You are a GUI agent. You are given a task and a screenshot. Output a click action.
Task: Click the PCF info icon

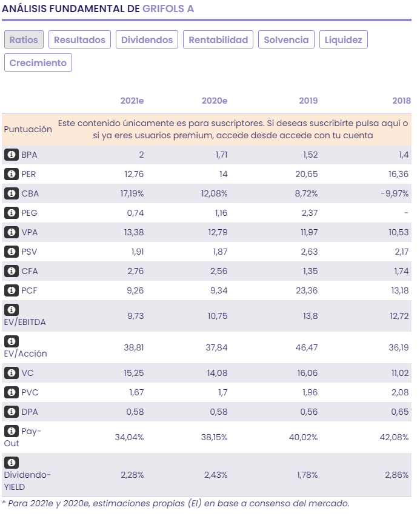(11, 290)
